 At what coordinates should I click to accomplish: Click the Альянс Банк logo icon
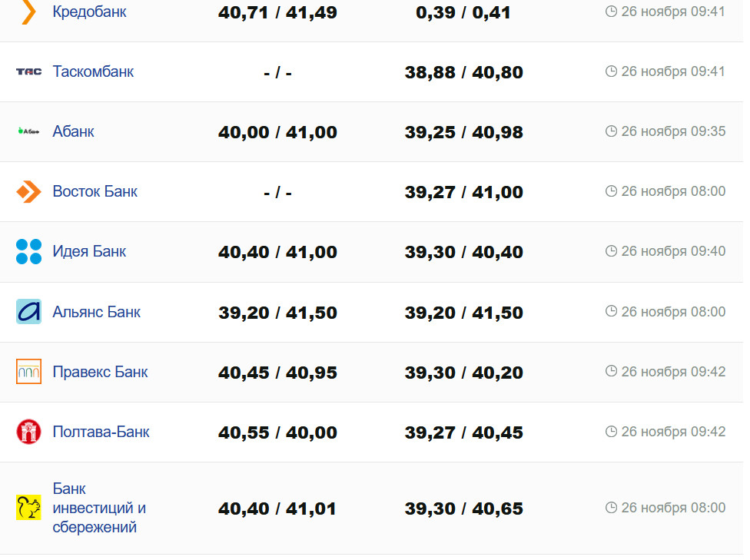click(28, 312)
